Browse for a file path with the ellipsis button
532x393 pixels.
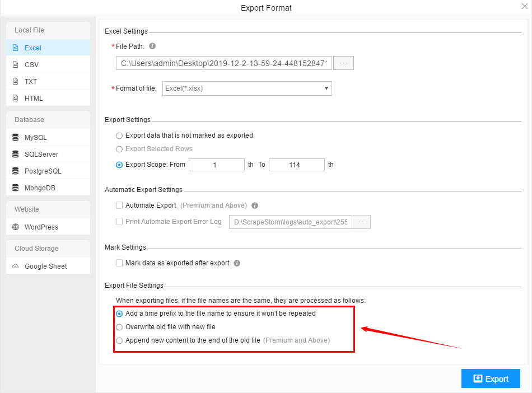tap(343, 63)
